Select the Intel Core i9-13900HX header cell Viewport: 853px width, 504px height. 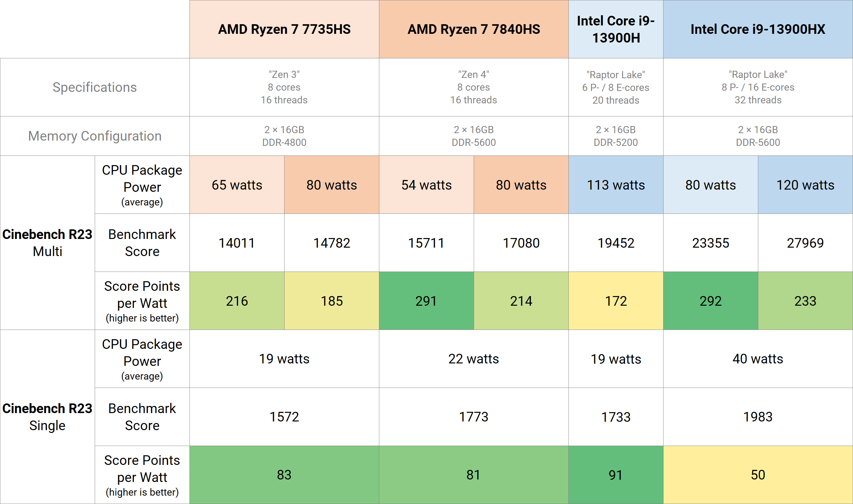758,29
